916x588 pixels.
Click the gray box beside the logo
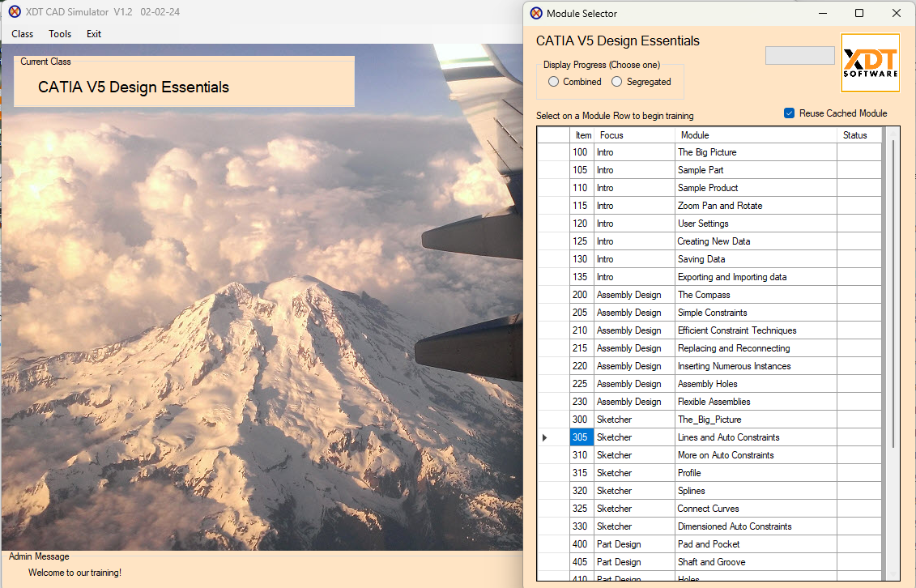pyautogui.click(x=799, y=55)
